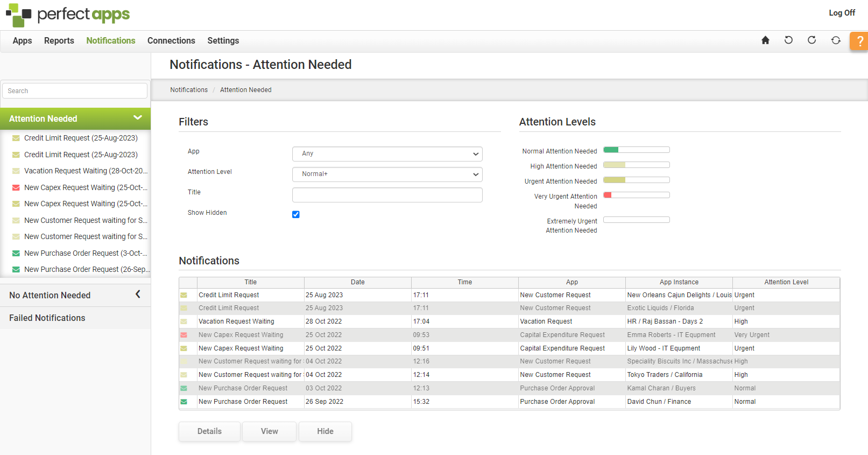Click the PerfectApps logo
Image resolution: width=868 pixels, height=455 pixels.
[x=68, y=15]
